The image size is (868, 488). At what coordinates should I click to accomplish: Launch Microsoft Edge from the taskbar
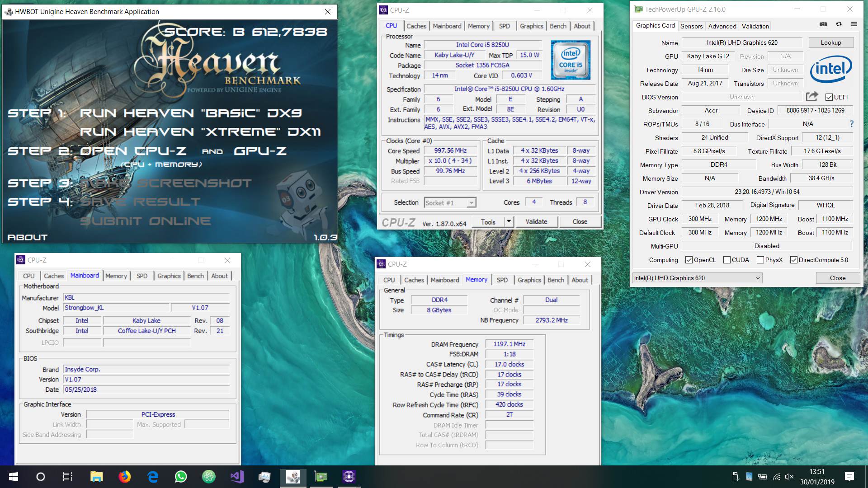point(153,477)
